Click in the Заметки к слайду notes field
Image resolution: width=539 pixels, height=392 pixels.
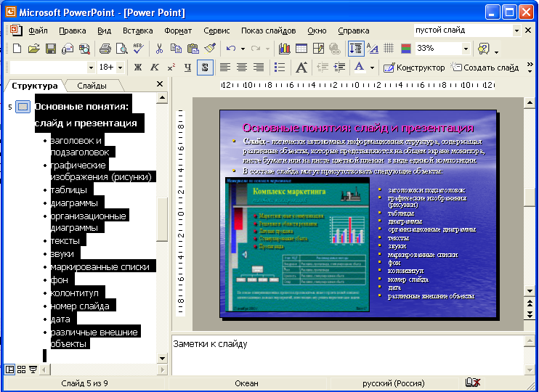tap(347, 354)
